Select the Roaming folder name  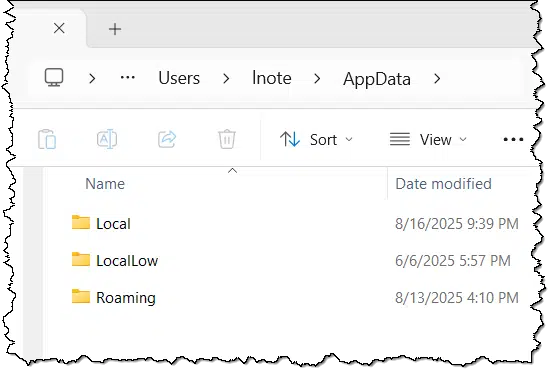pos(126,298)
